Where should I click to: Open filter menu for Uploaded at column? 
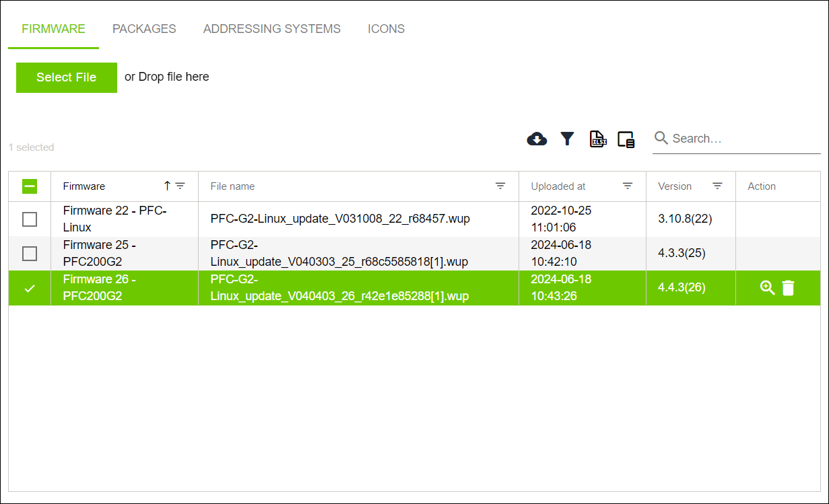[628, 186]
